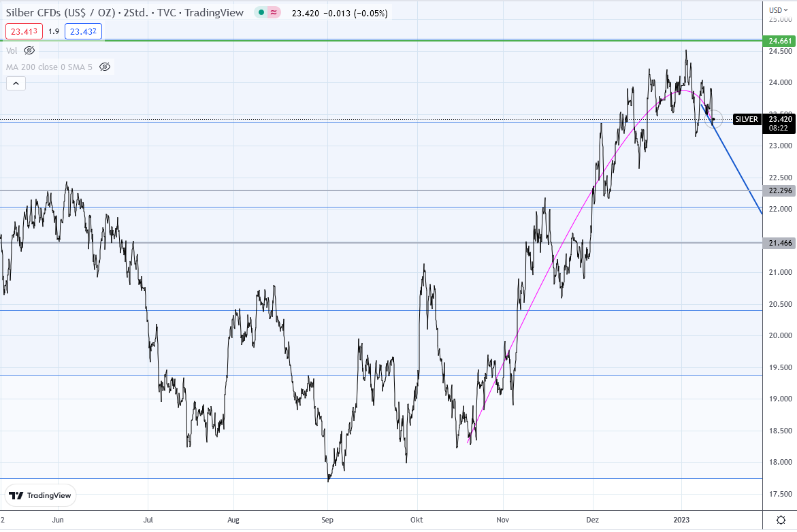Click the 24.000 price scale label
The image size is (797, 532).
[780, 82]
